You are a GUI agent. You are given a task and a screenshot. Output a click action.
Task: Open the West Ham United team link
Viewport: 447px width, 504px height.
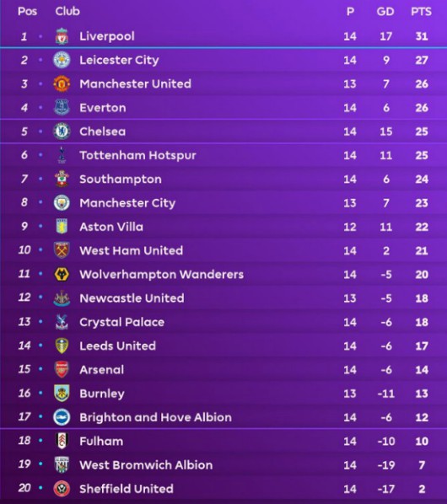[132, 250]
